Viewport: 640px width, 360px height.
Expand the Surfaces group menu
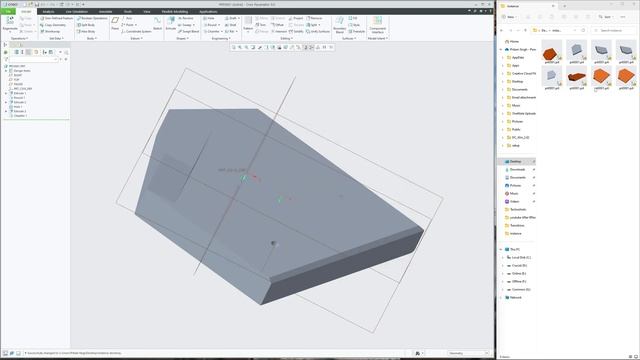[349, 38]
